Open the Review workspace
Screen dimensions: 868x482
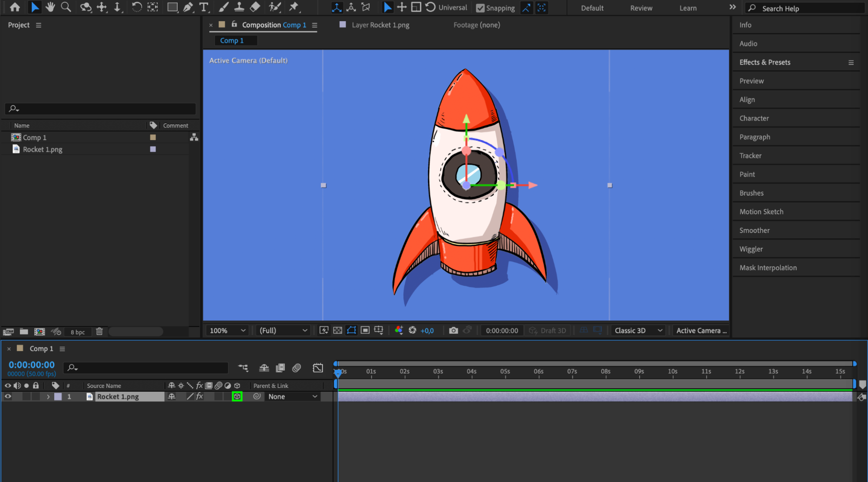641,8
